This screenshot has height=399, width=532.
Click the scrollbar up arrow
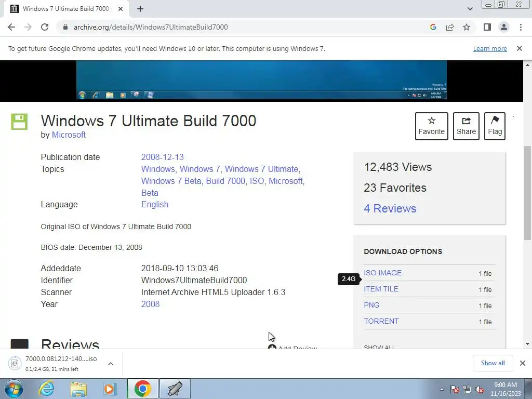click(527, 64)
